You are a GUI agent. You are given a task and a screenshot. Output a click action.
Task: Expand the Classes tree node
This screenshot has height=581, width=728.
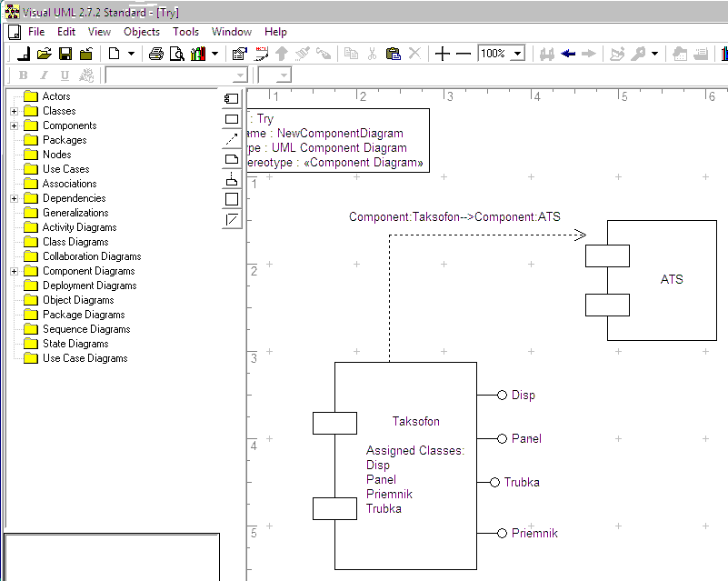point(15,111)
